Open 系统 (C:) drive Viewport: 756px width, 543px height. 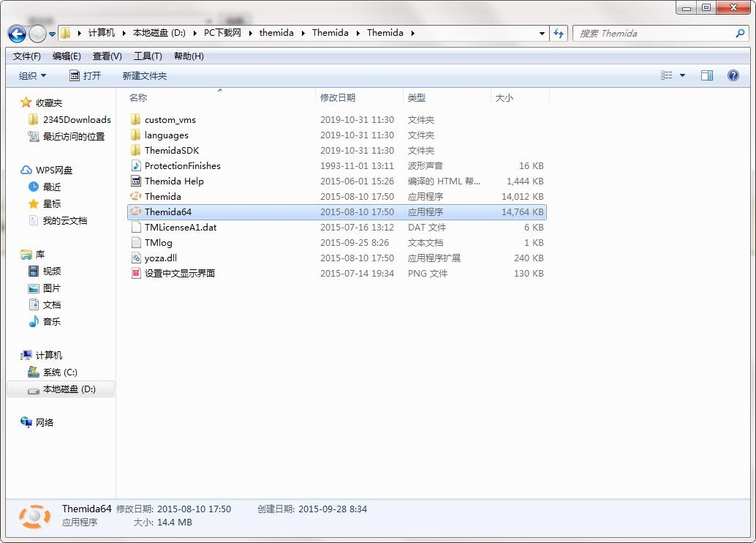tap(53, 372)
